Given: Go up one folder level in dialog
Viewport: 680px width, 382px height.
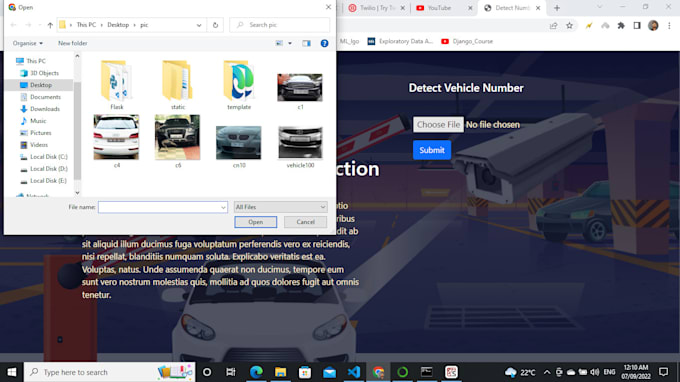Looking at the screenshot, I should (x=50, y=25).
